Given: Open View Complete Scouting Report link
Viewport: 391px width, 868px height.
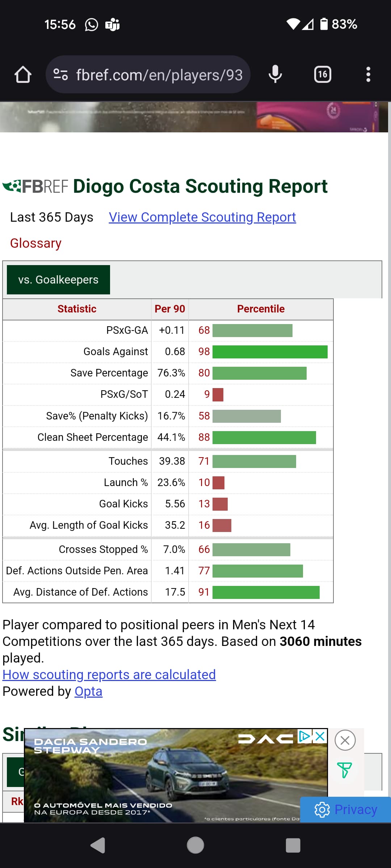Looking at the screenshot, I should click(202, 217).
